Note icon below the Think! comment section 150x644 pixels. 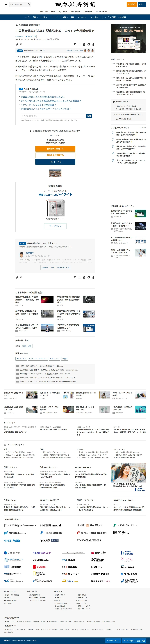[79, 277]
